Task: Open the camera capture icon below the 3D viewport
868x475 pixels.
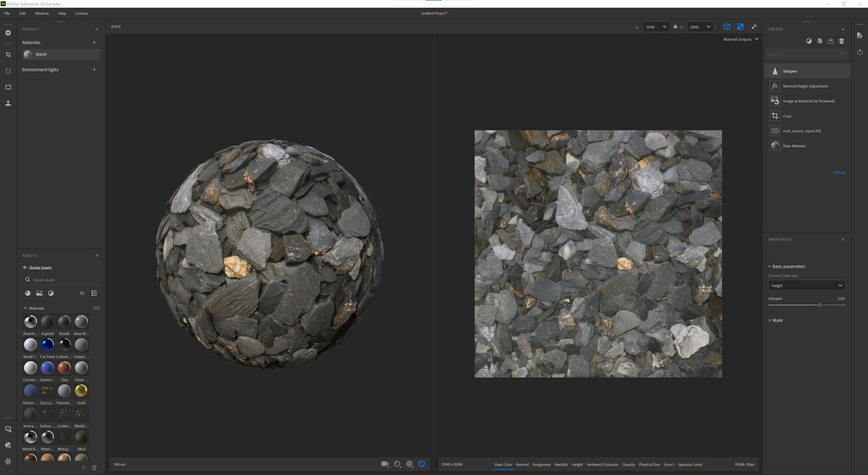Action: [x=384, y=464]
